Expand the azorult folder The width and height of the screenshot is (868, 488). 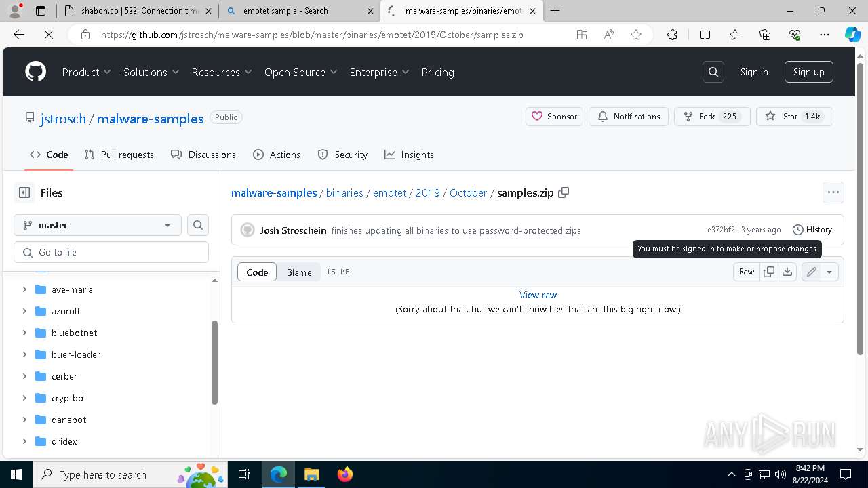(x=24, y=311)
